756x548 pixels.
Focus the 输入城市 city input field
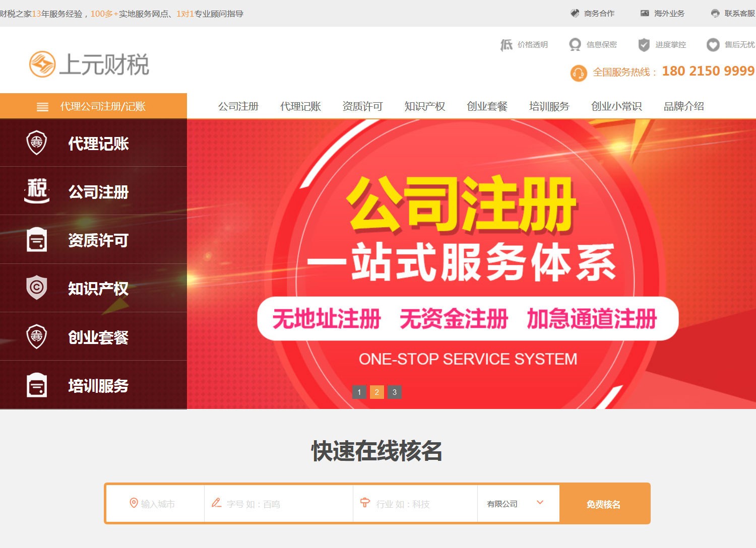click(155, 503)
